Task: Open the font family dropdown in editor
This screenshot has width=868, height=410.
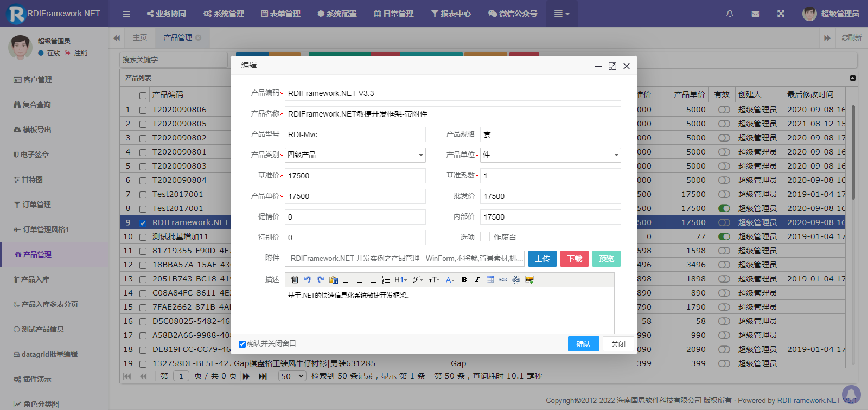Action: click(418, 280)
